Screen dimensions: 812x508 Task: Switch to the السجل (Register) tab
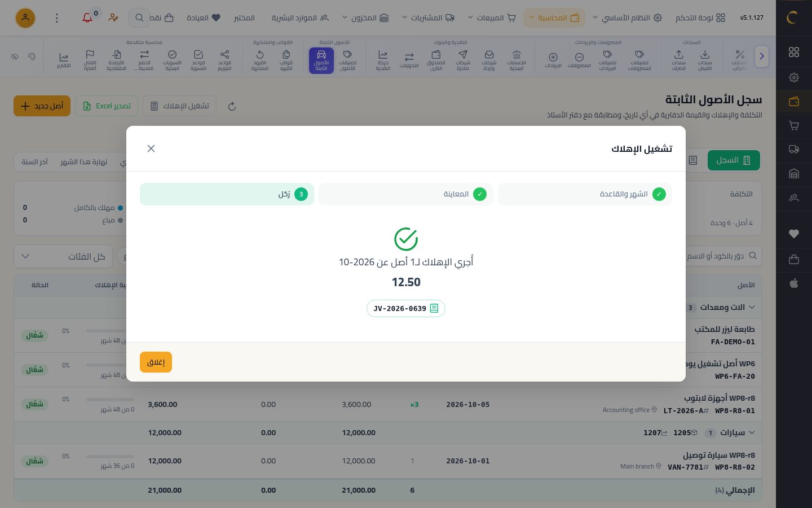(x=734, y=160)
